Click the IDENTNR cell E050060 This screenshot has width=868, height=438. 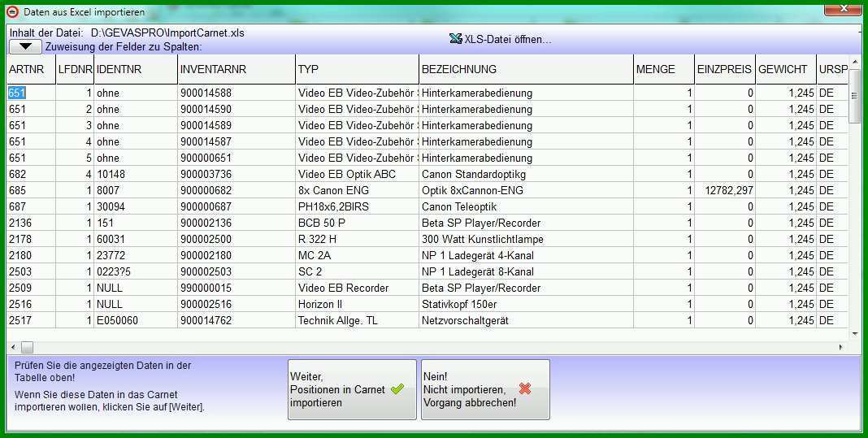coord(137,320)
